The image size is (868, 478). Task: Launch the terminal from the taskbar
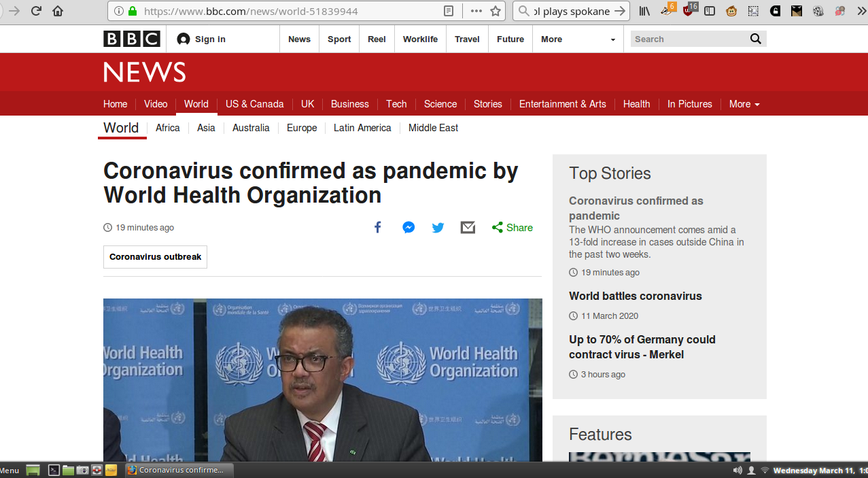click(x=54, y=470)
